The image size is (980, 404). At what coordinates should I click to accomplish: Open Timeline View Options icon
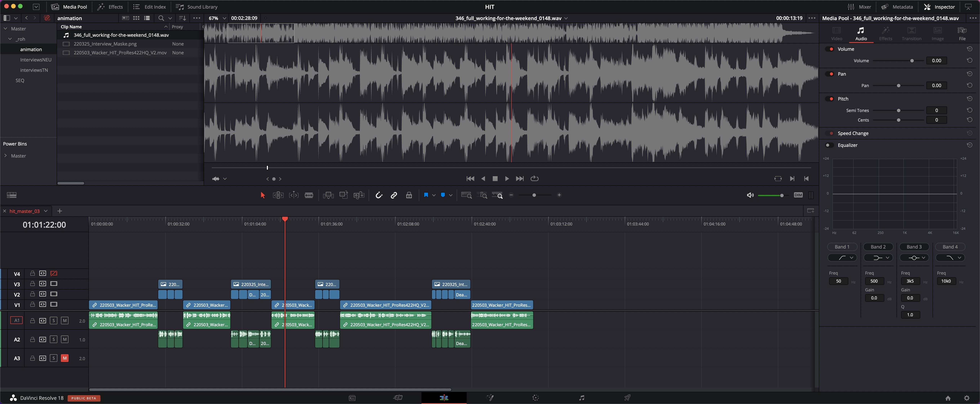(12, 195)
